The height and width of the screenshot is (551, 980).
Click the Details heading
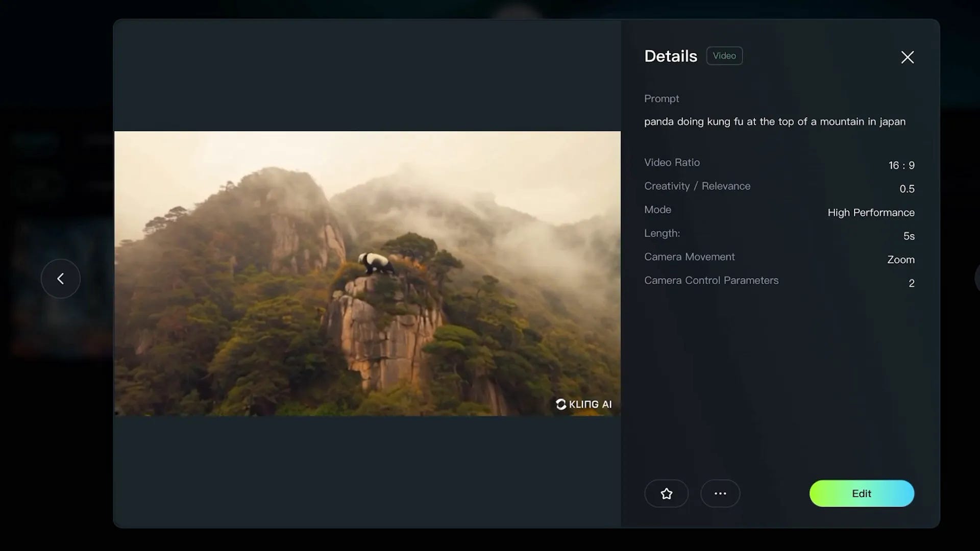(670, 56)
